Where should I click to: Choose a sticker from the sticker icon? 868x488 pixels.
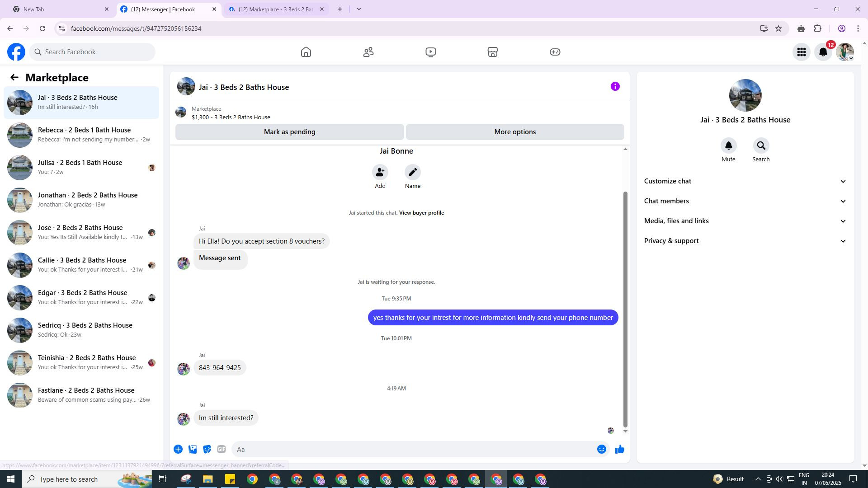point(207,449)
